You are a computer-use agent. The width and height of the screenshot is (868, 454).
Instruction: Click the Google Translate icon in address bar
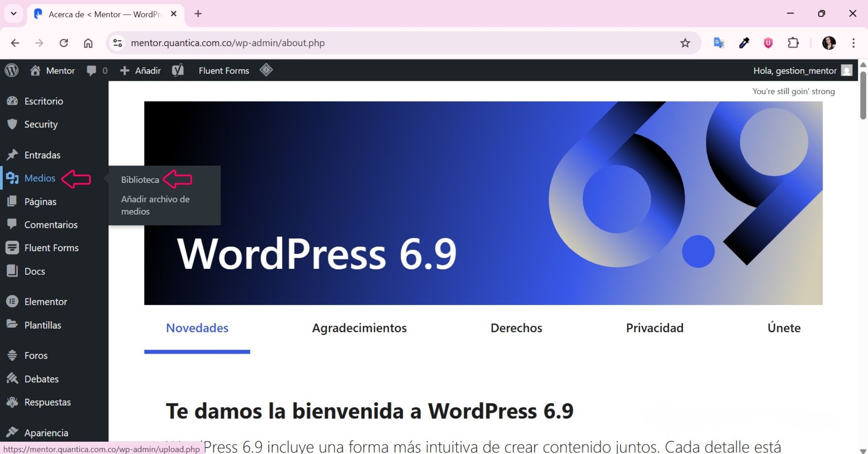pyautogui.click(x=719, y=43)
